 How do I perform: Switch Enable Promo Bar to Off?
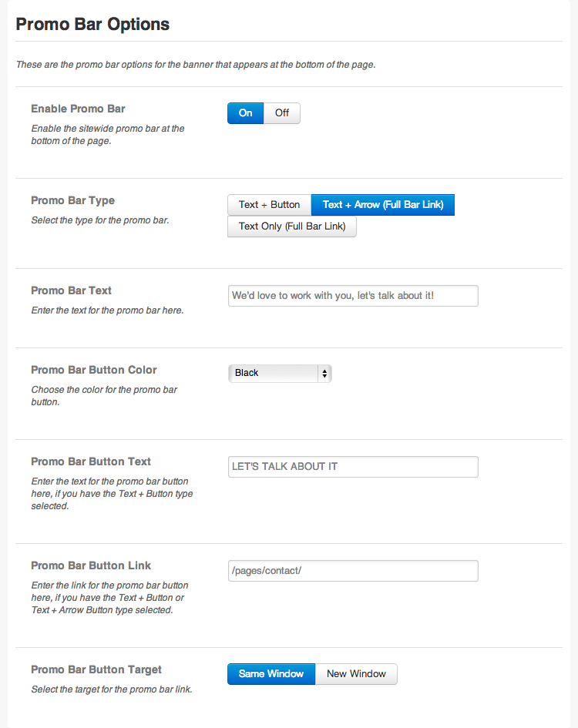tap(282, 113)
